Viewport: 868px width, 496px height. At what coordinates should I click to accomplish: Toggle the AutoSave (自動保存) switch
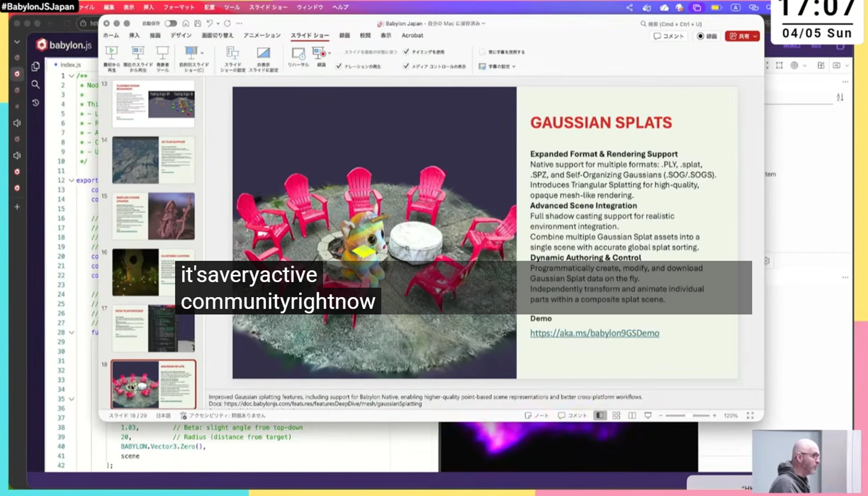171,23
